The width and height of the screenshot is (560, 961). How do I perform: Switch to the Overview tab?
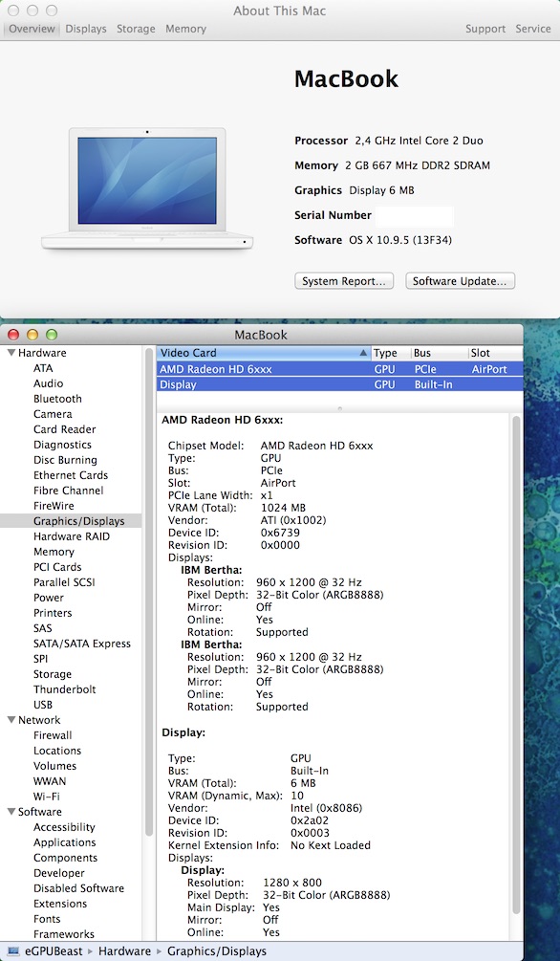[x=32, y=29]
